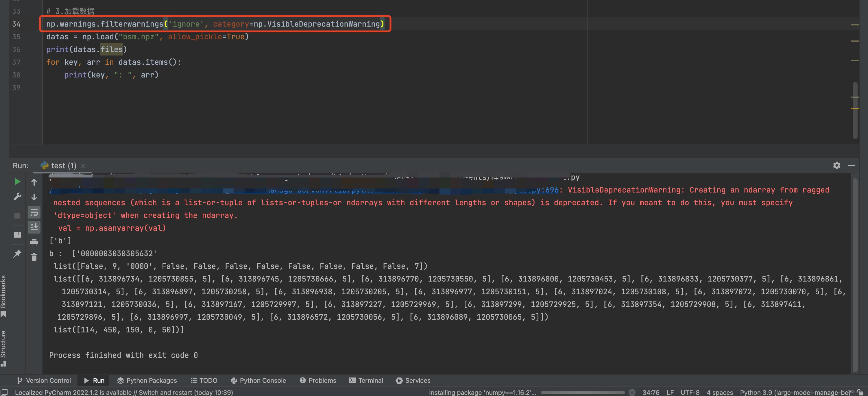The image size is (868, 396).
Task: Clear console with the trash icon
Action: [x=34, y=257]
